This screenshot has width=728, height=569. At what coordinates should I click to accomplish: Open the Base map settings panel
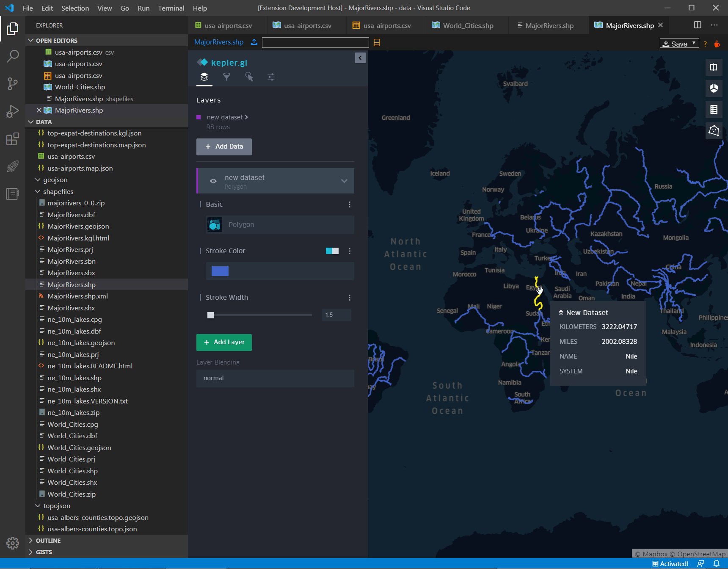pyautogui.click(x=271, y=77)
